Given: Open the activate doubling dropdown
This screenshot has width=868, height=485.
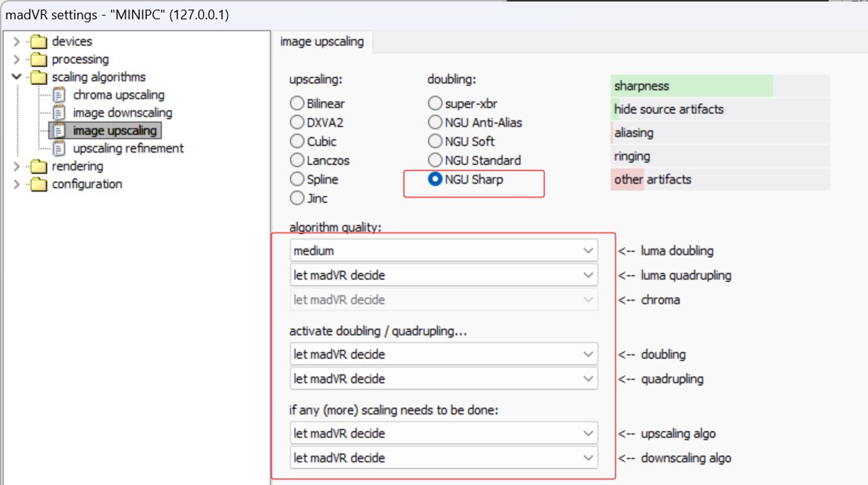Looking at the screenshot, I should pyautogui.click(x=443, y=354).
